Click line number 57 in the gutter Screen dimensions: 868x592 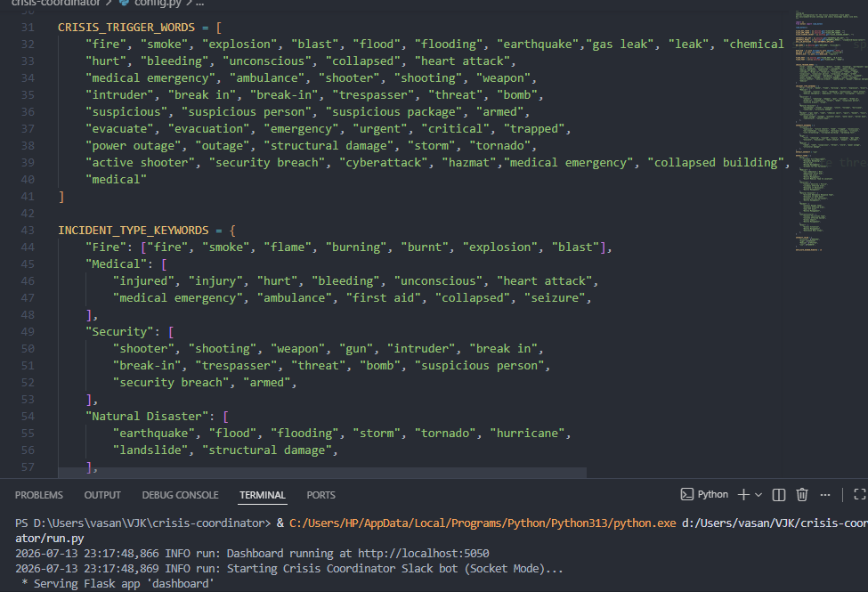pyautogui.click(x=28, y=466)
